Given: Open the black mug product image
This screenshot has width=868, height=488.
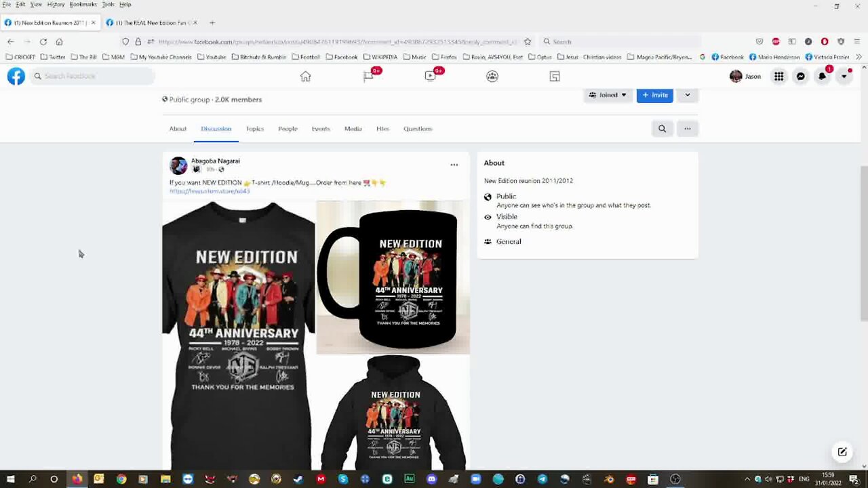Looking at the screenshot, I should pyautogui.click(x=393, y=277).
